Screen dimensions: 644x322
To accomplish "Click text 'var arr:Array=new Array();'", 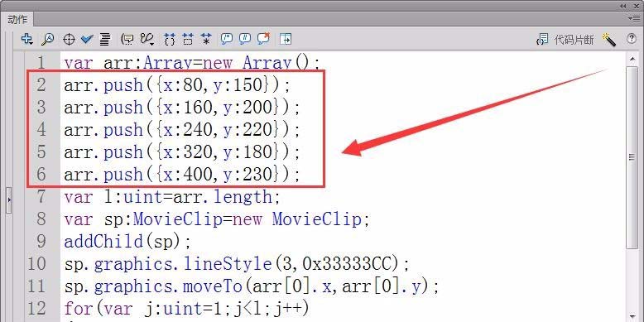I will tap(191, 63).
